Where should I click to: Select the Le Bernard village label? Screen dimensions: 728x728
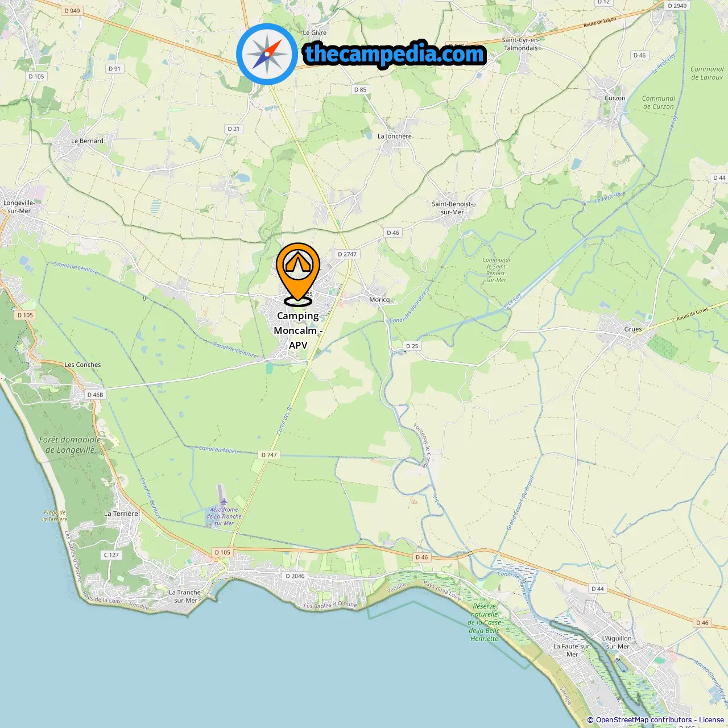pos(87,141)
